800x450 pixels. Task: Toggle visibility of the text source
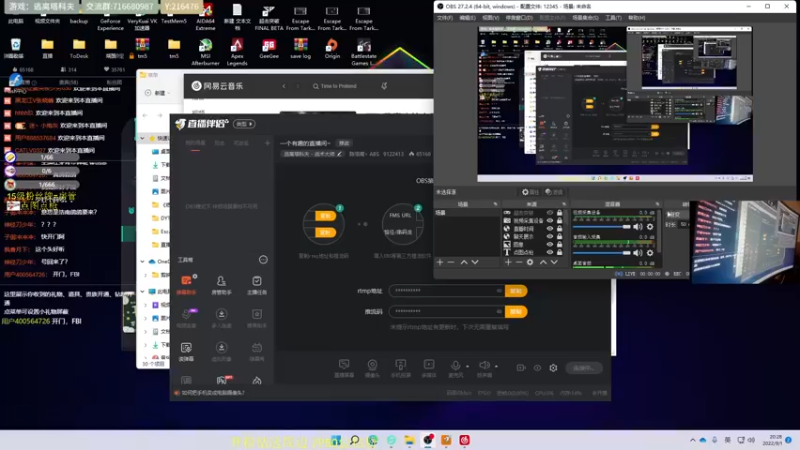(x=549, y=252)
